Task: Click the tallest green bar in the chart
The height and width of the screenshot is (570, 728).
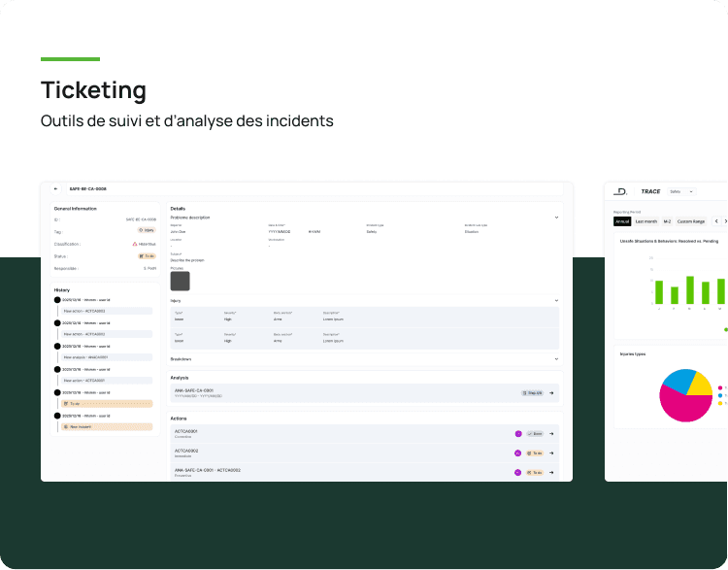Action: pos(690,290)
